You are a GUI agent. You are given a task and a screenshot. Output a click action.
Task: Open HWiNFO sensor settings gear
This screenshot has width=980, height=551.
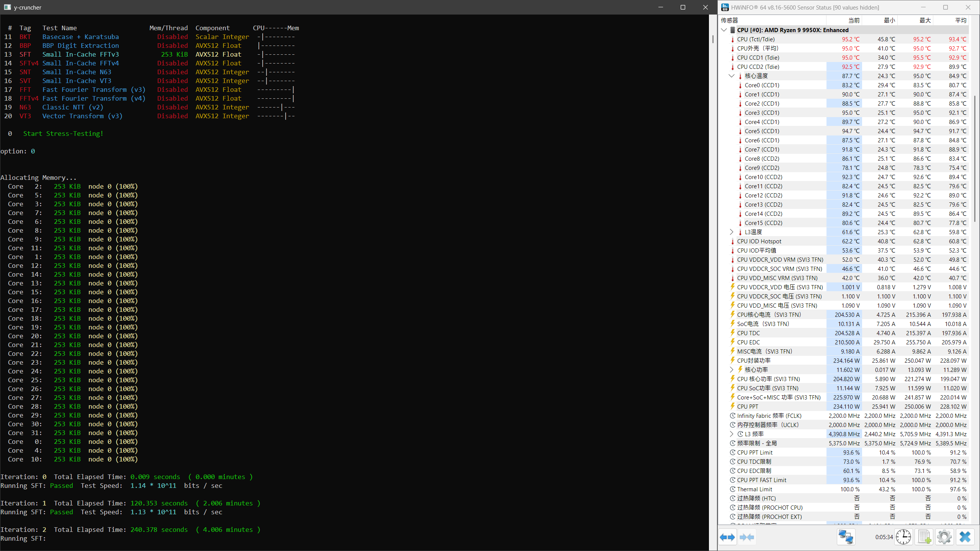tap(944, 537)
